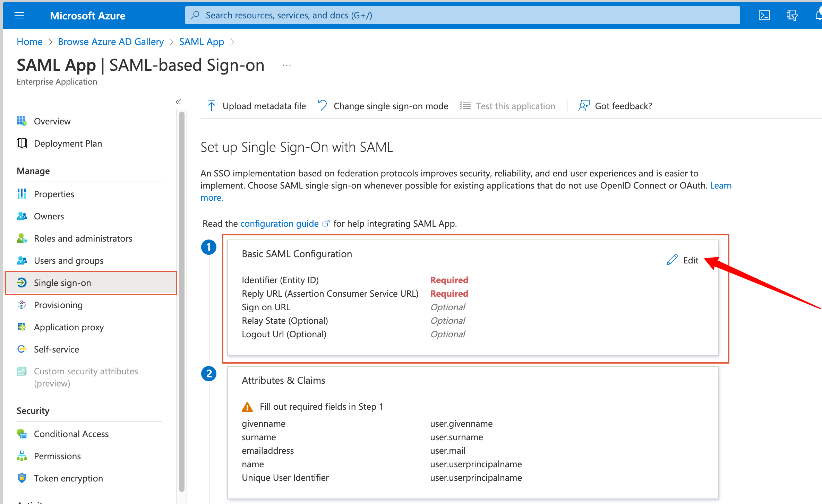Open the configuration guide link
This screenshot has height=504, width=822.
pos(279,224)
